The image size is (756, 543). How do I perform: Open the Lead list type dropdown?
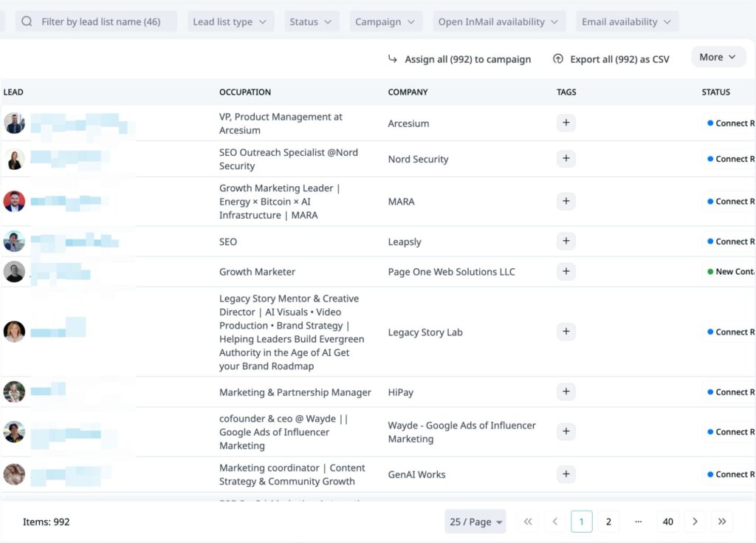coord(230,22)
